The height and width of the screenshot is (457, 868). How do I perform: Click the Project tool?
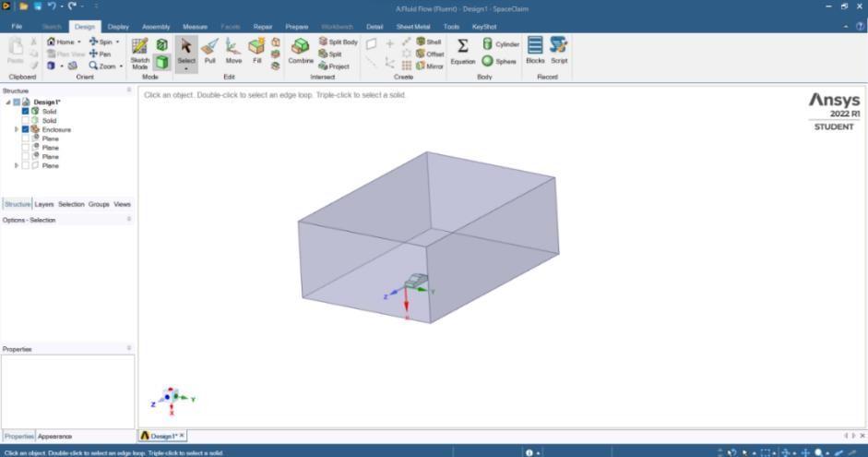334,66
